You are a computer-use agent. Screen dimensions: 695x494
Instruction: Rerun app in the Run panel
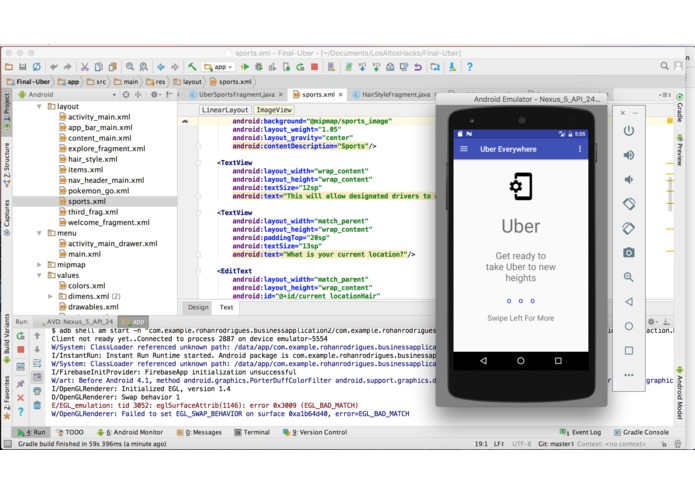coord(20,336)
